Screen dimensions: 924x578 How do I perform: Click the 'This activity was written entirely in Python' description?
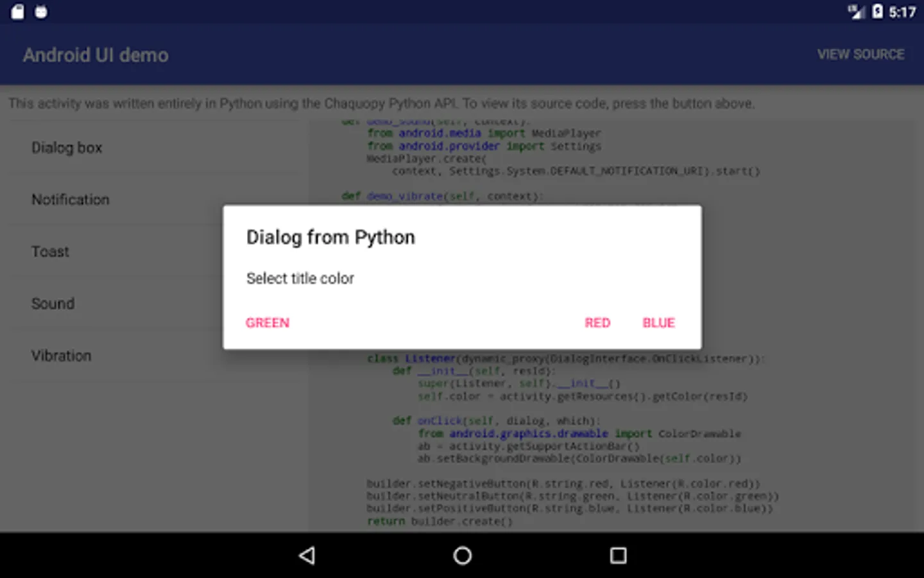coord(381,103)
